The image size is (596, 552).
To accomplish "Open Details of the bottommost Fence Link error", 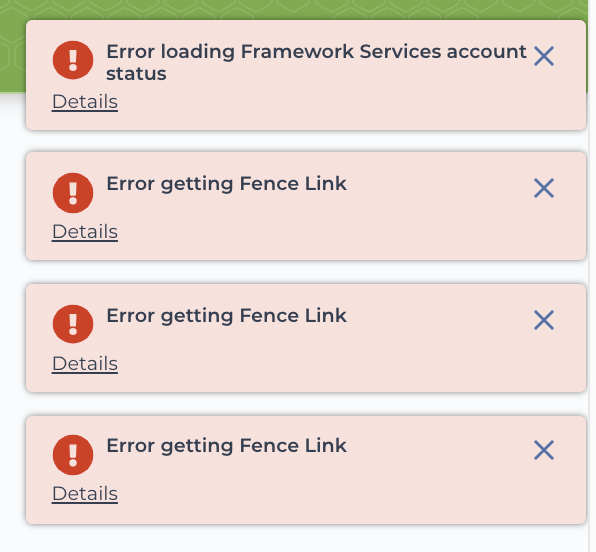I will click(x=85, y=494).
